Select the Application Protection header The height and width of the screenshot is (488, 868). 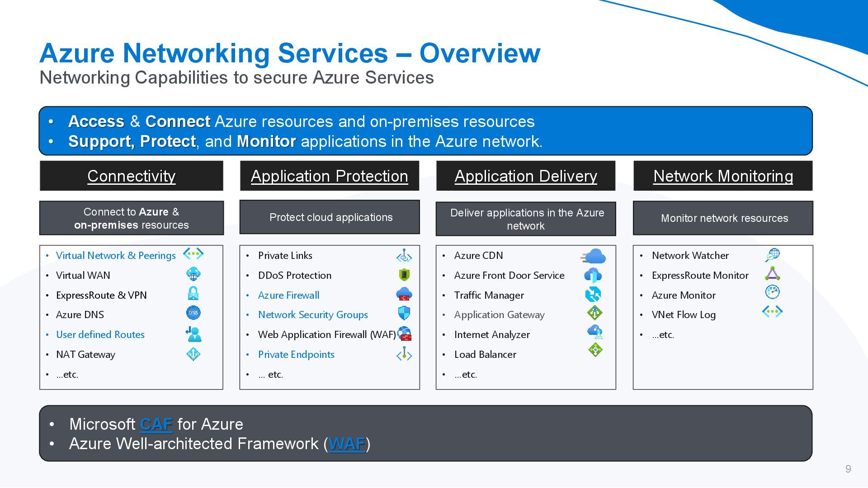coord(329,176)
